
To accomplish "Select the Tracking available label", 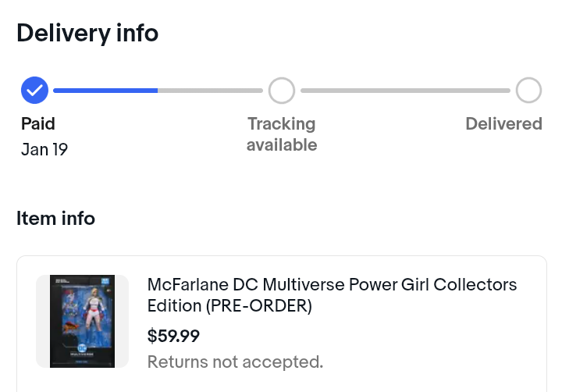I will tap(282, 134).
